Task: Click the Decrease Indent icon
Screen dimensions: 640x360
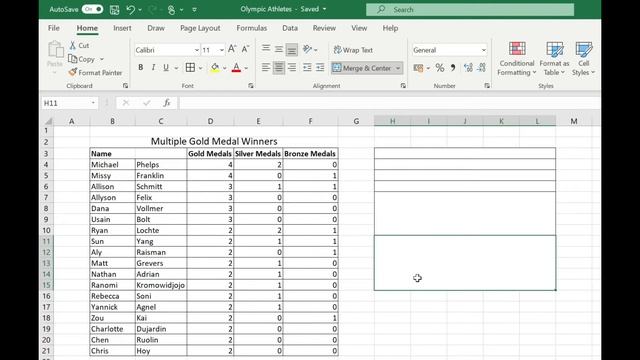Action: (x=307, y=68)
